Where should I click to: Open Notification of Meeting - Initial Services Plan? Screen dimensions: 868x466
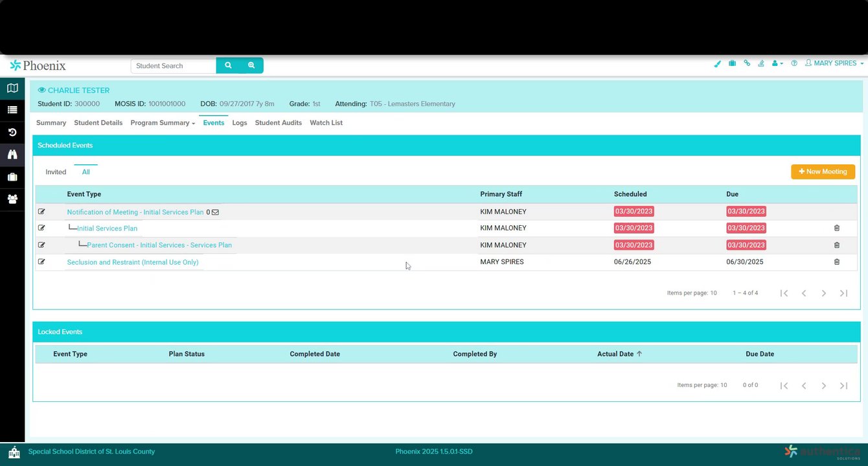(x=135, y=212)
